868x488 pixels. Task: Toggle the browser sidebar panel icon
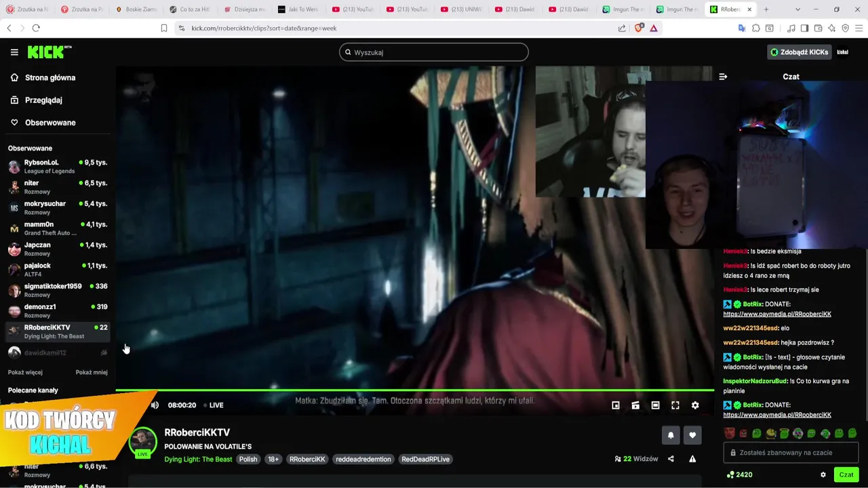pos(804,28)
